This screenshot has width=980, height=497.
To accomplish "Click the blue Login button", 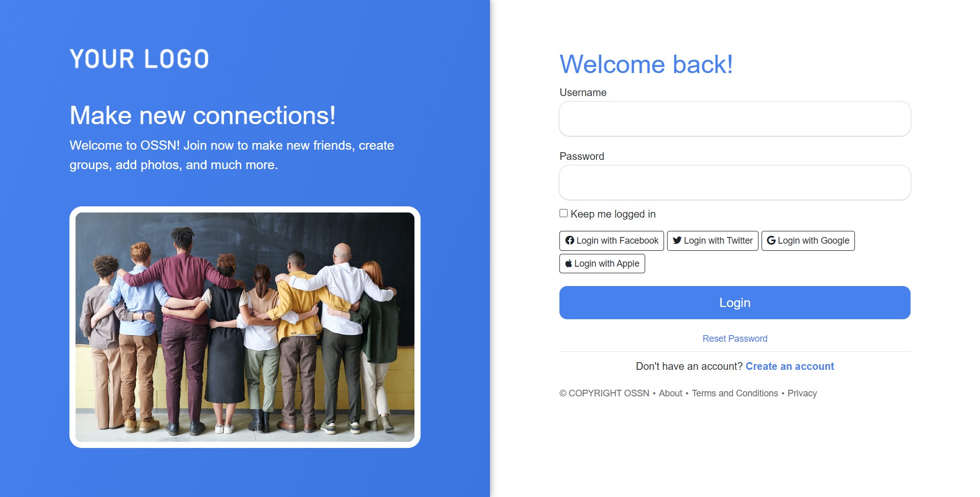I will [735, 303].
